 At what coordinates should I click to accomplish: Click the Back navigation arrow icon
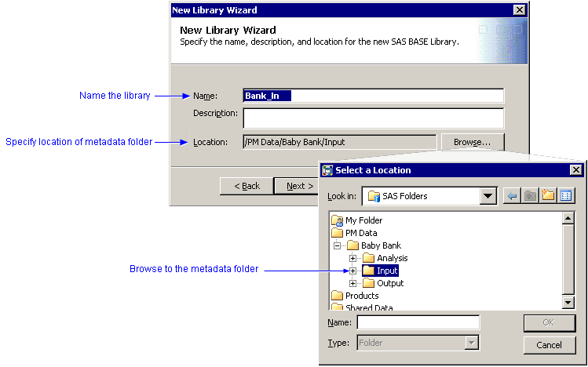click(513, 196)
